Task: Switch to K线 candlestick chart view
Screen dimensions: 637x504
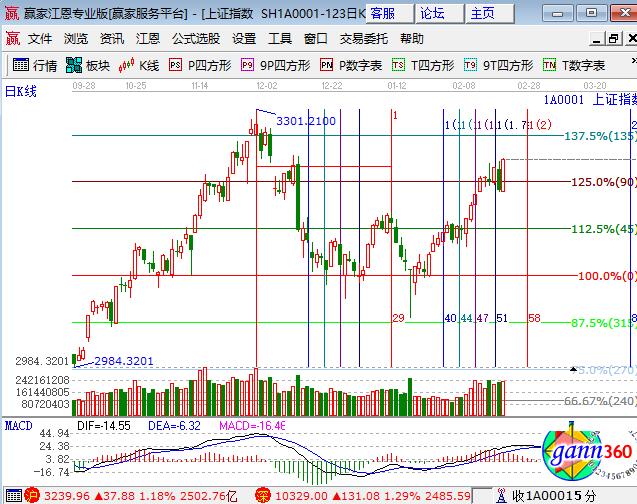Action: click(138, 65)
